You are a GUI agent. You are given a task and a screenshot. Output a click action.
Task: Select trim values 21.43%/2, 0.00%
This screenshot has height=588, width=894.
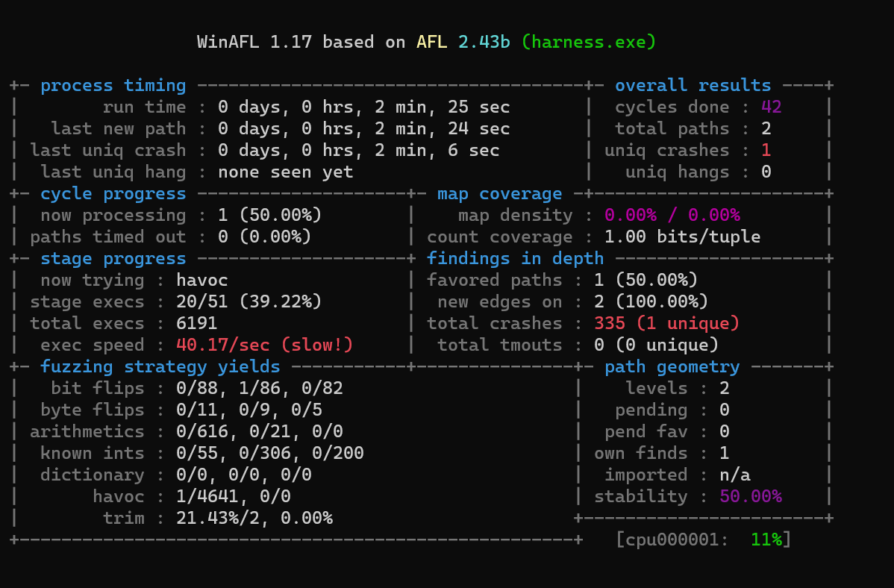pyautogui.click(x=254, y=519)
